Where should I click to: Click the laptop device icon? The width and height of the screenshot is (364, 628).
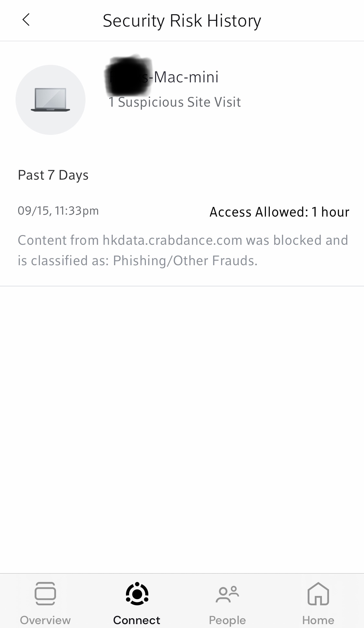51,100
